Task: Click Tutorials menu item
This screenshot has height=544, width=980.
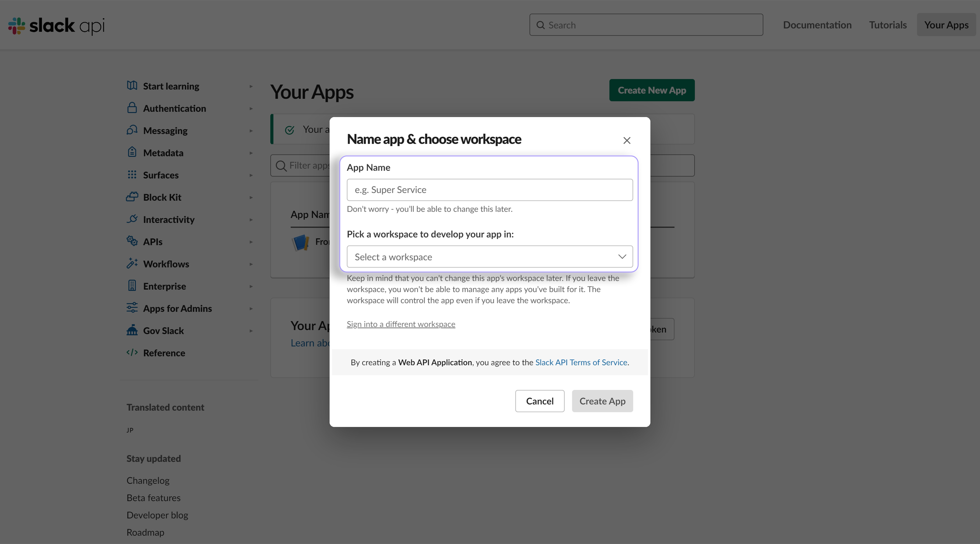Action: click(888, 25)
